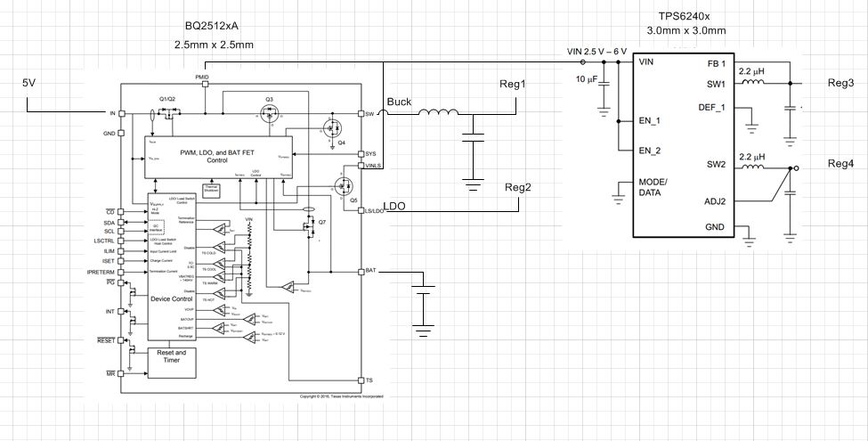Screen dimensions: 868x441
Task: Click the square PMID pin terminal
Action: tap(205, 85)
